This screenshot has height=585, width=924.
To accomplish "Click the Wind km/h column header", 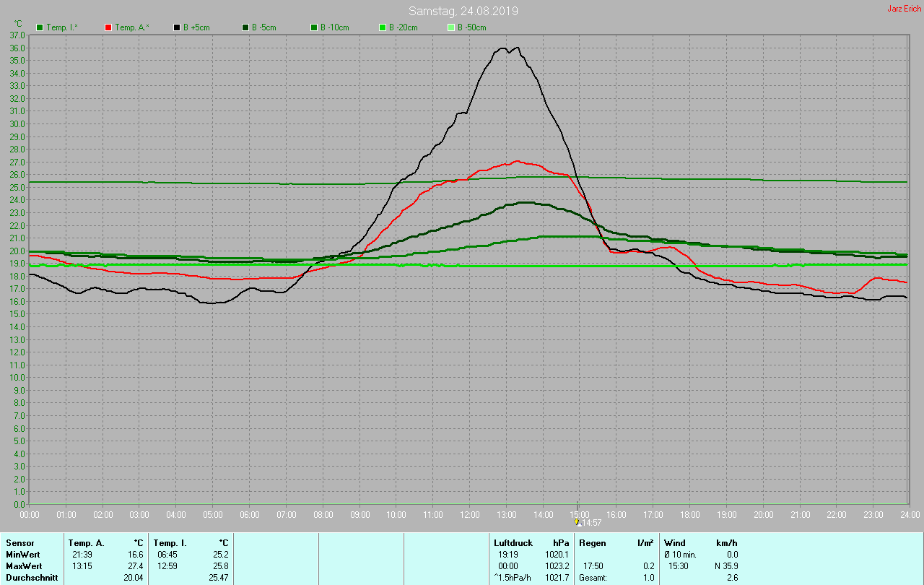I will pyautogui.click(x=700, y=542).
